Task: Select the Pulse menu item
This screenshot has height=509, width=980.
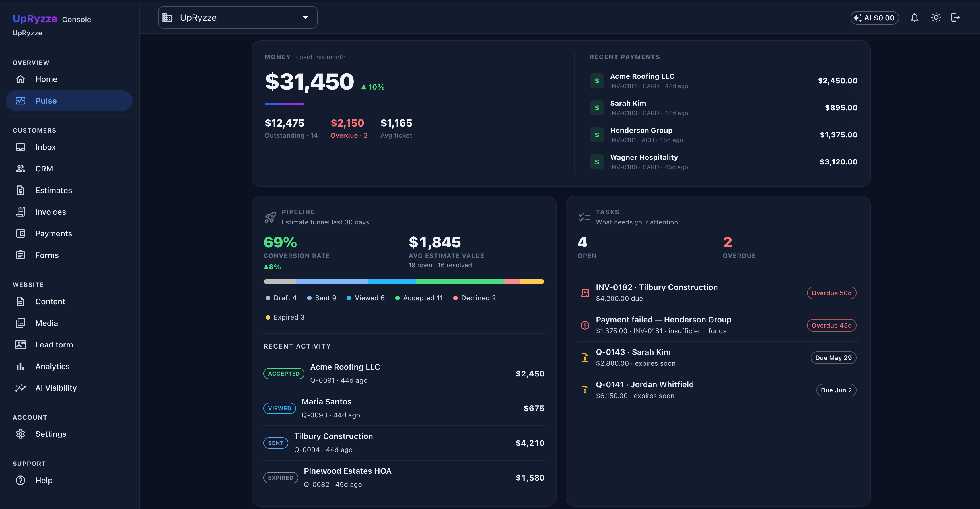Action: click(x=69, y=101)
